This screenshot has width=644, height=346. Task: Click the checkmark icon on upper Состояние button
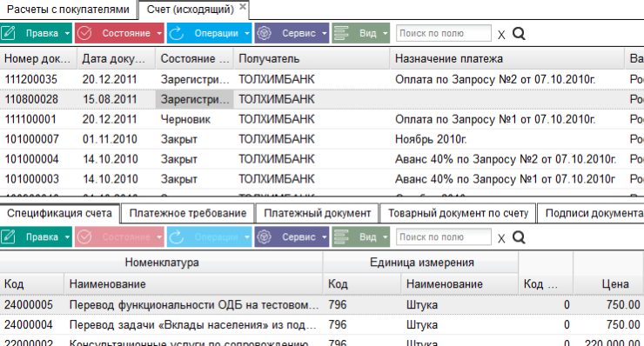point(84,33)
